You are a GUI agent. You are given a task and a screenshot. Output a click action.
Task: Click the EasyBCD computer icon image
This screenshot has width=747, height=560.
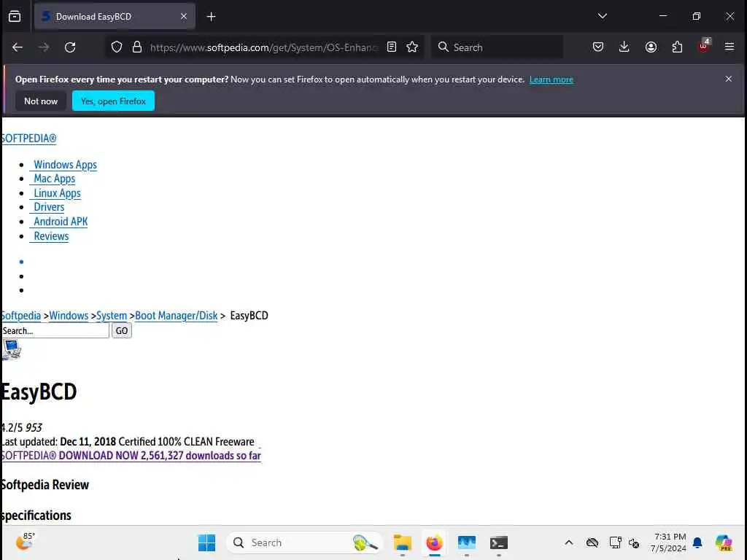(x=12, y=350)
